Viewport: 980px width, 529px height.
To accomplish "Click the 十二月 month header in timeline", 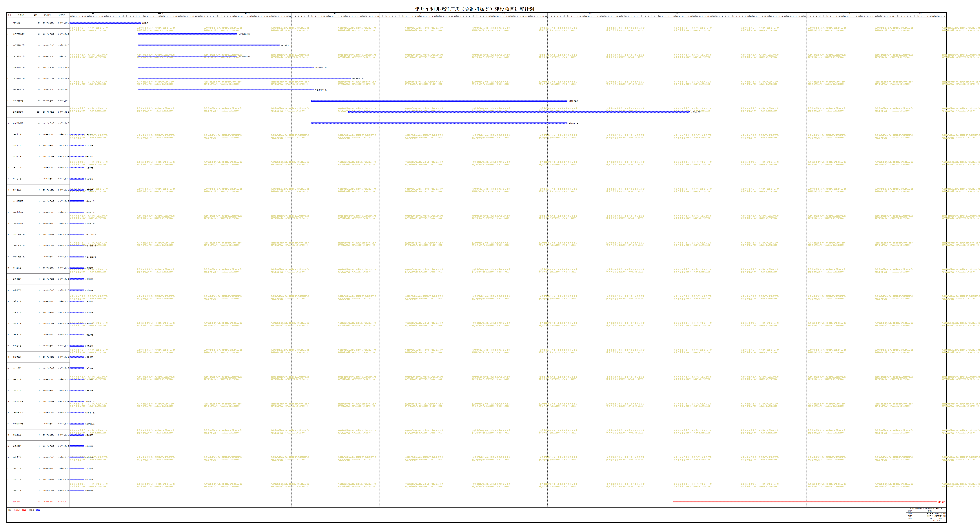I will pyautogui.click(x=247, y=14).
